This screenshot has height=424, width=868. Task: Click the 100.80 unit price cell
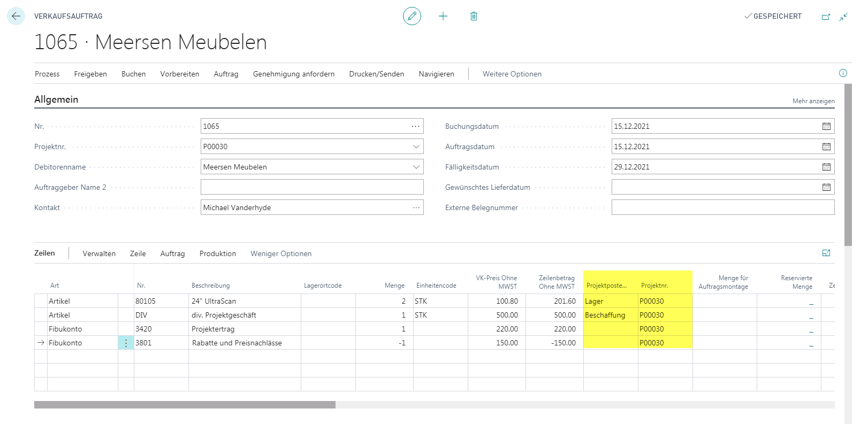497,301
